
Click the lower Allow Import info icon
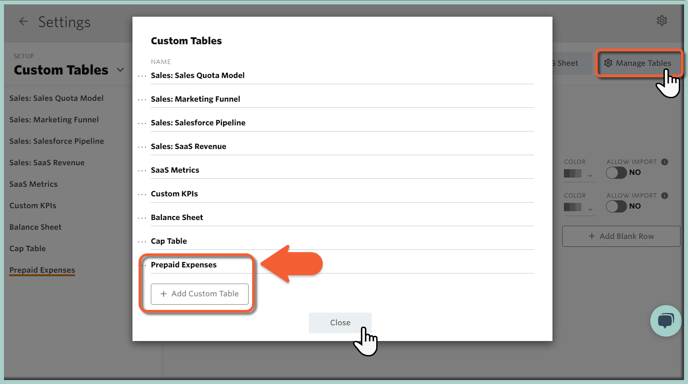(665, 196)
